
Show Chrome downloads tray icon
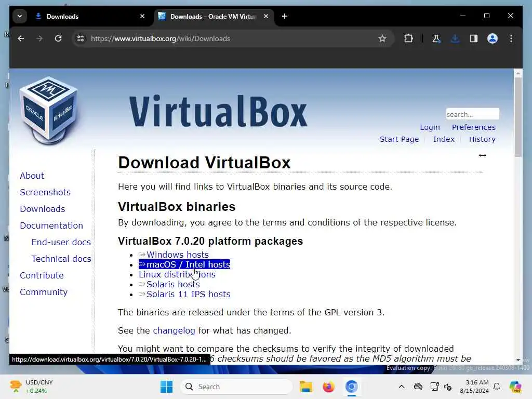(x=455, y=38)
